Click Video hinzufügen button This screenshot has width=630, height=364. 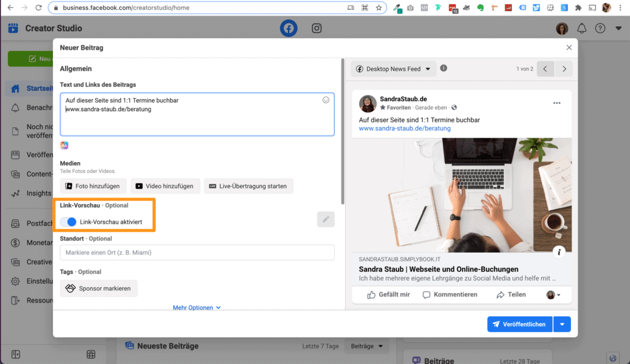[x=165, y=186]
